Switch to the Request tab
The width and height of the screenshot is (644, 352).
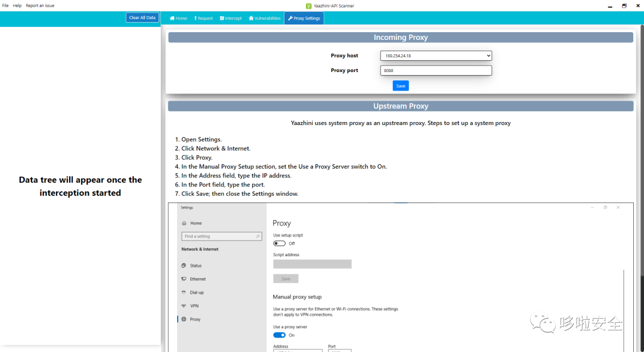pyautogui.click(x=203, y=18)
